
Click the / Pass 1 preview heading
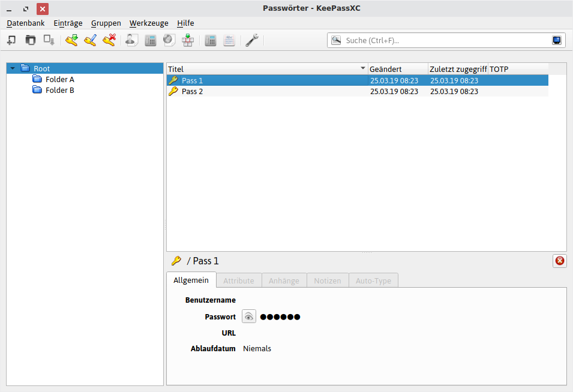[x=202, y=261]
